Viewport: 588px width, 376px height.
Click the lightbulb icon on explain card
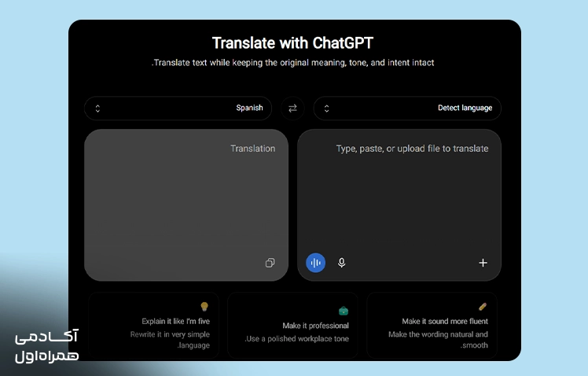pyautogui.click(x=204, y=307)
